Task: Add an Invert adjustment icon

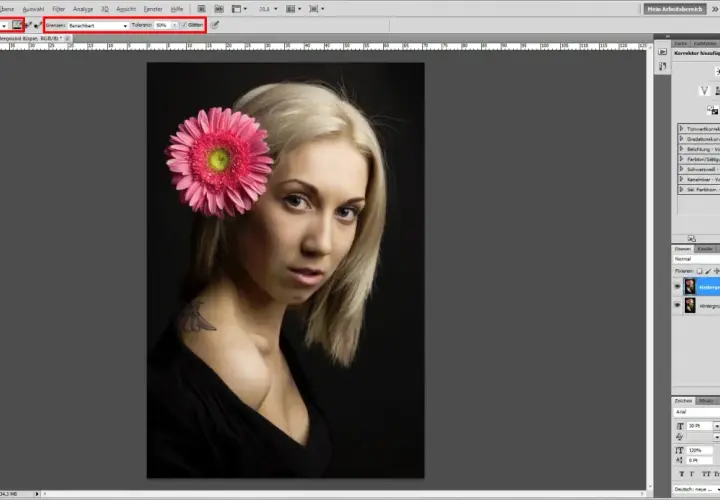Action: 712,110
